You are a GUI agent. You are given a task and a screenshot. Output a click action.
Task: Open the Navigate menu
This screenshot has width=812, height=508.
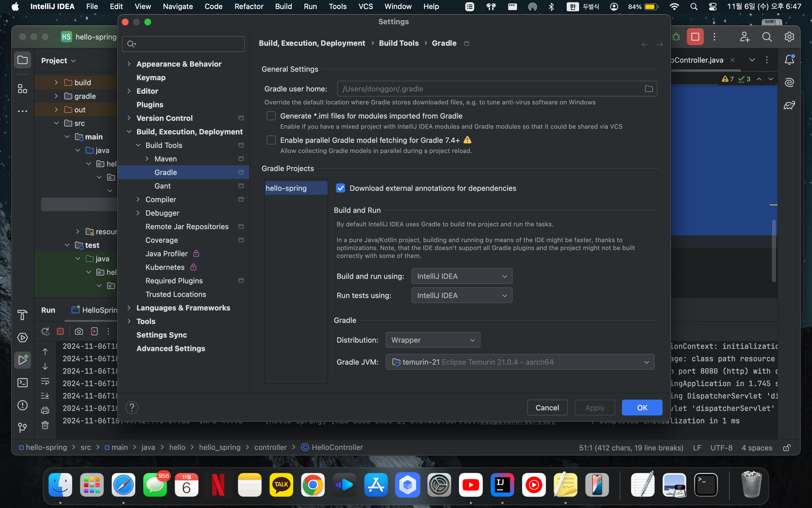pyautogui.click(x=178, y=6)
